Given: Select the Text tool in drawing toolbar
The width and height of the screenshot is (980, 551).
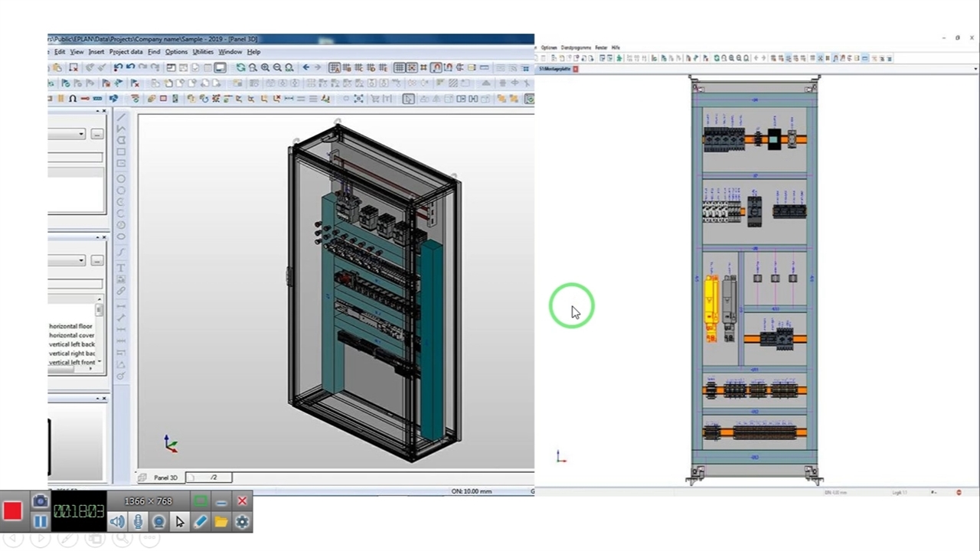Looking at the screenshot, I should [x=121, y=268].
